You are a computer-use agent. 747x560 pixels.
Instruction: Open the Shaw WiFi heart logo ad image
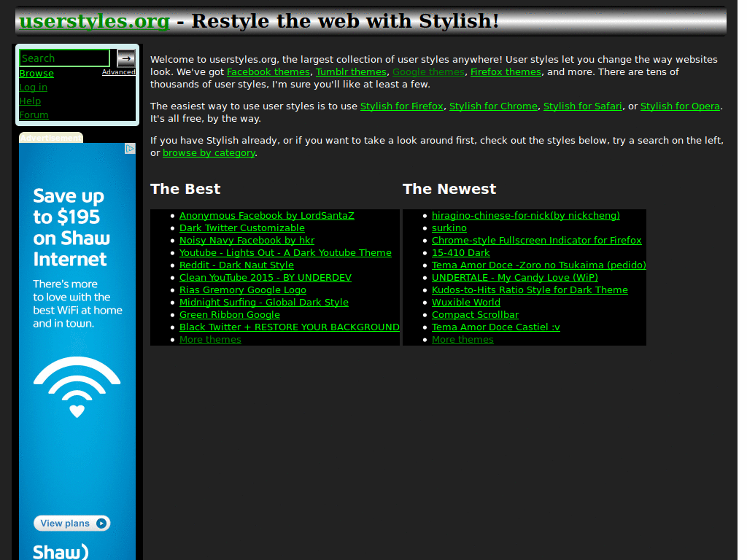[x=77, y=386]
